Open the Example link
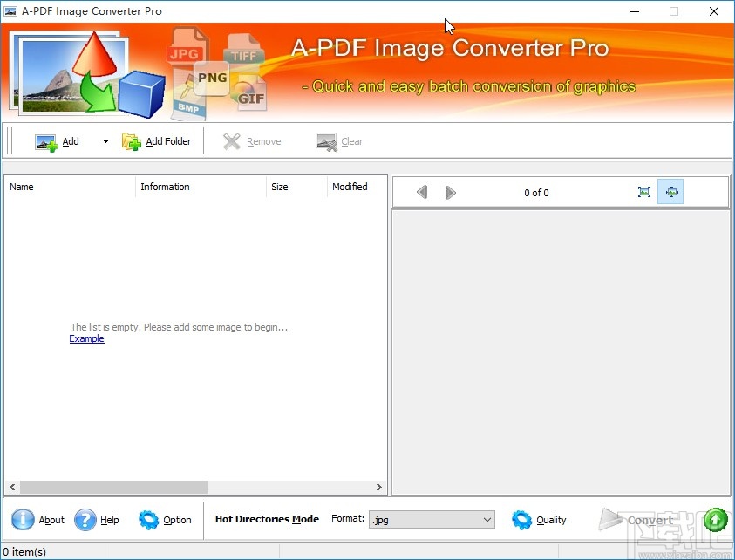Screen dimensions: 735x560 pos(86,338)
